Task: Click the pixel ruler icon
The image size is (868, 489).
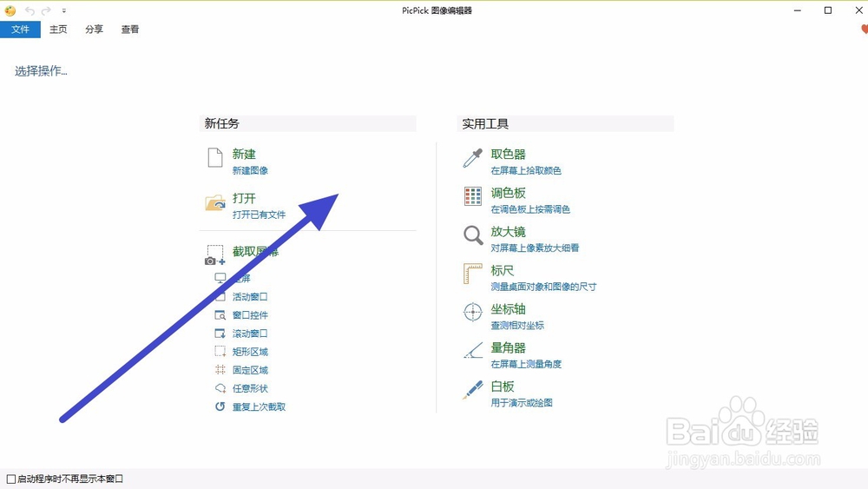Action: [473, 274]
